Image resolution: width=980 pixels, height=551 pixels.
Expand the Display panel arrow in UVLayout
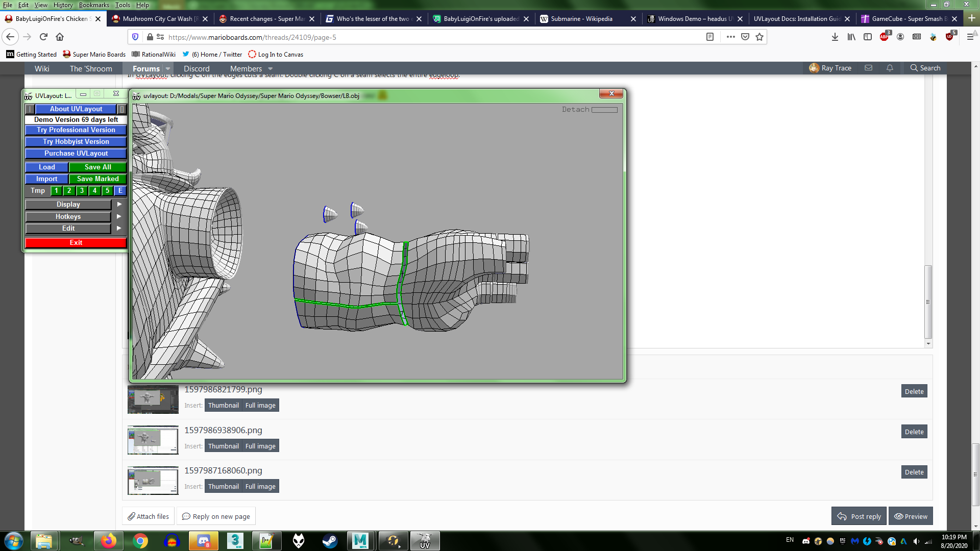tap(119, 205)
